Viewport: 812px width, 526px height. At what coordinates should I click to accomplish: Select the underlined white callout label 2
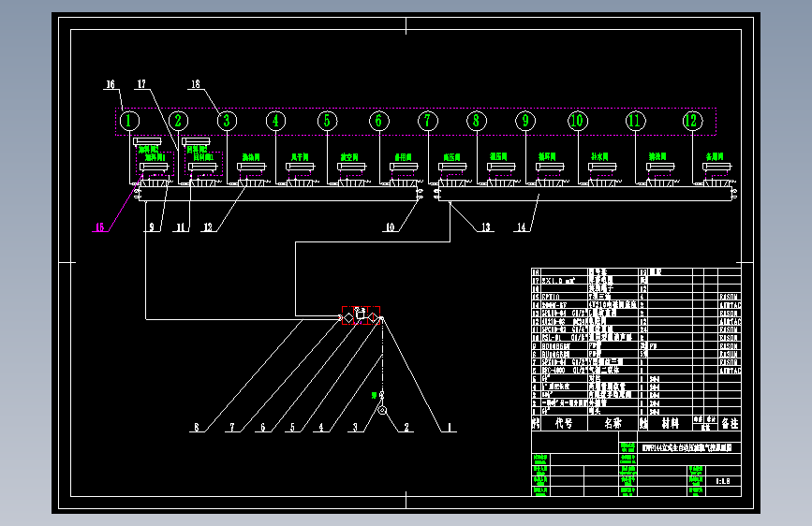click(406, 427)
